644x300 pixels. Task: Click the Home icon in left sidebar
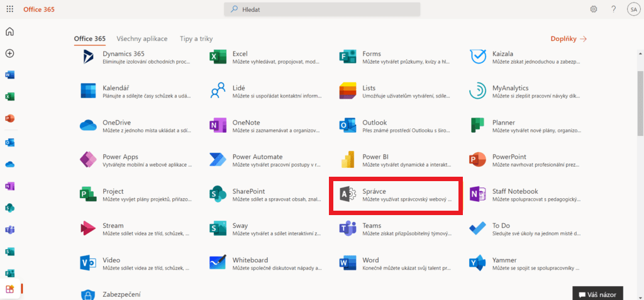(9, 32)
